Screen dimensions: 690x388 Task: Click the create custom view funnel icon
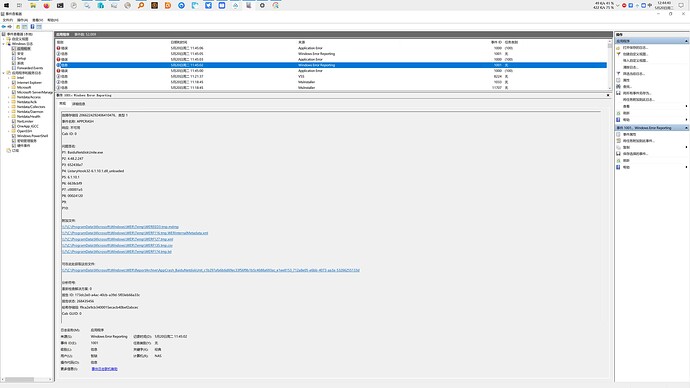click(x=618, y=54)
